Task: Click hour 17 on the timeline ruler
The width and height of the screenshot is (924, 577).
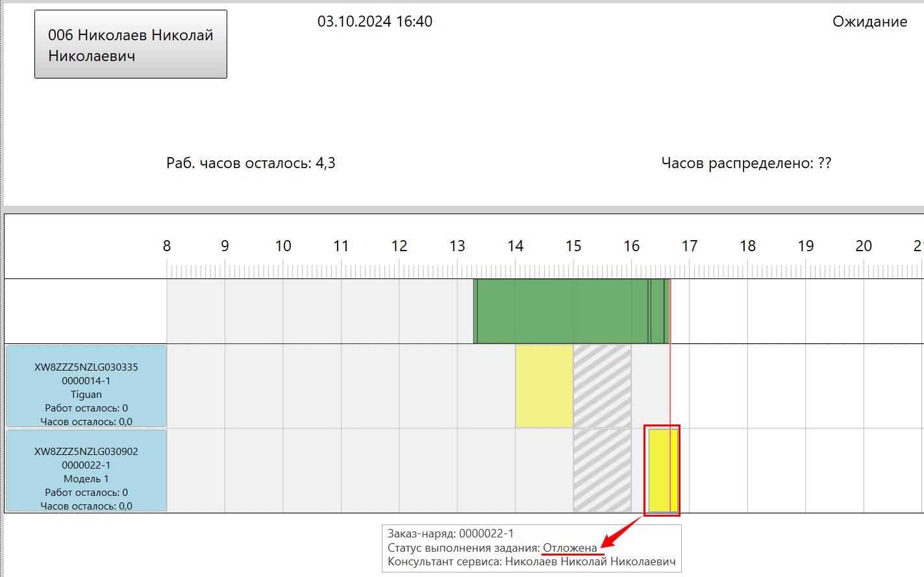Action: [x=690, y=246]
